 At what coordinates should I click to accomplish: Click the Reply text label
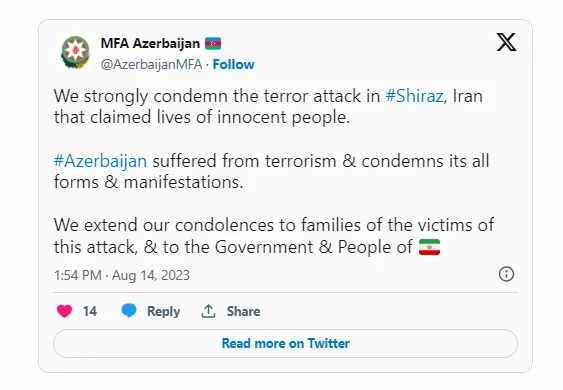[163, 311]
